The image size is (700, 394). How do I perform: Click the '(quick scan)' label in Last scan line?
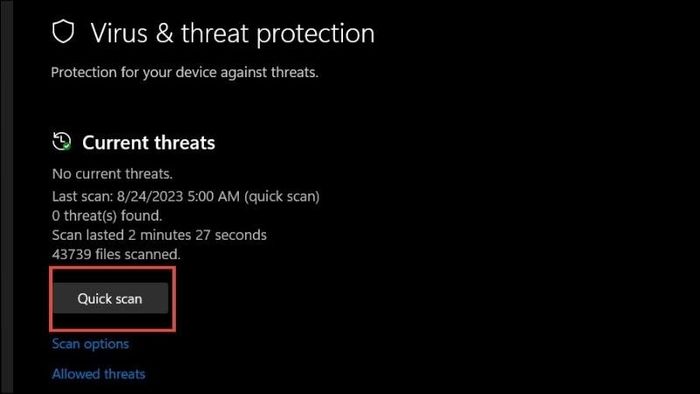(x=282, y=196)
